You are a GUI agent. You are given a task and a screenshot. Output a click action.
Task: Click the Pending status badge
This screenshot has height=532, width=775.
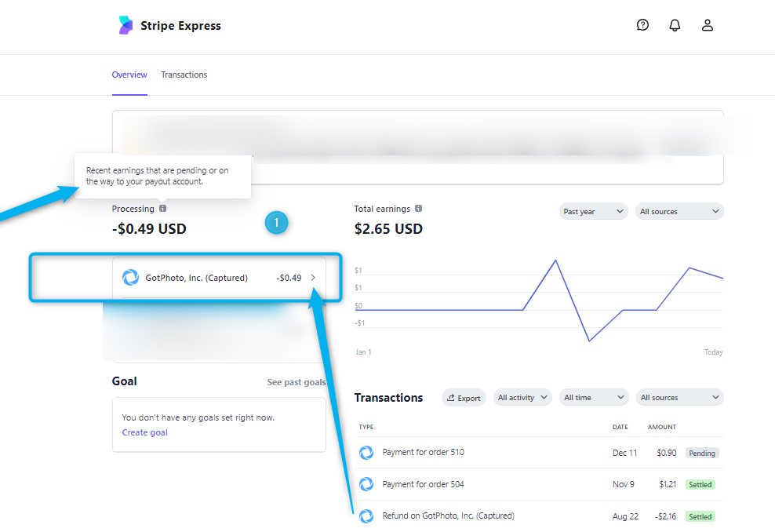pos(702,453)
